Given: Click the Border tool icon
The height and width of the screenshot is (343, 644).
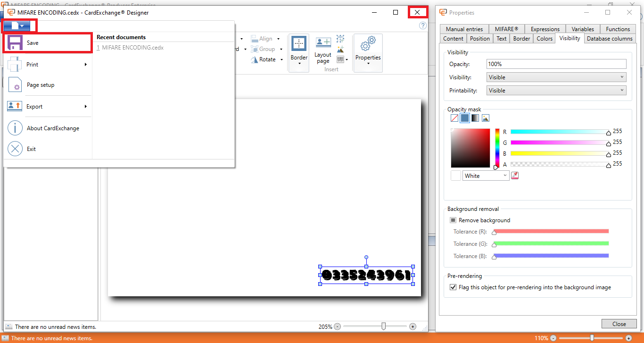Looking at the screenshot, I should (299, 44).
